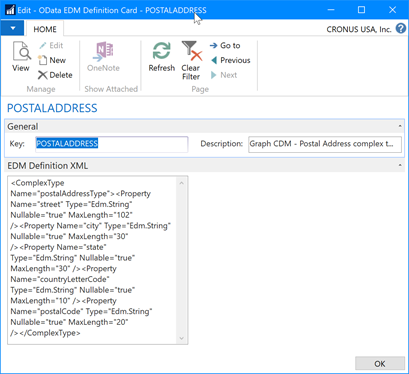Screen dimensions: 409x374
Task: Clear Filter on the page
Action: [191, 61]
